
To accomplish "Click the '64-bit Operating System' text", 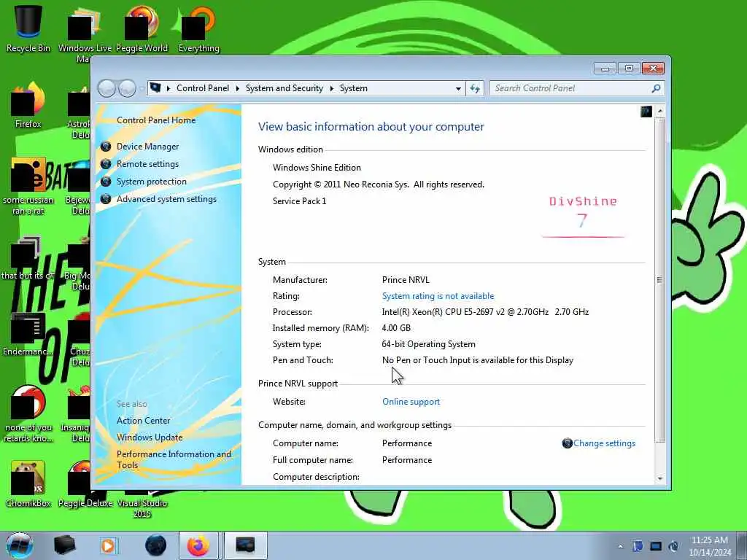I will tap(428, 344).
